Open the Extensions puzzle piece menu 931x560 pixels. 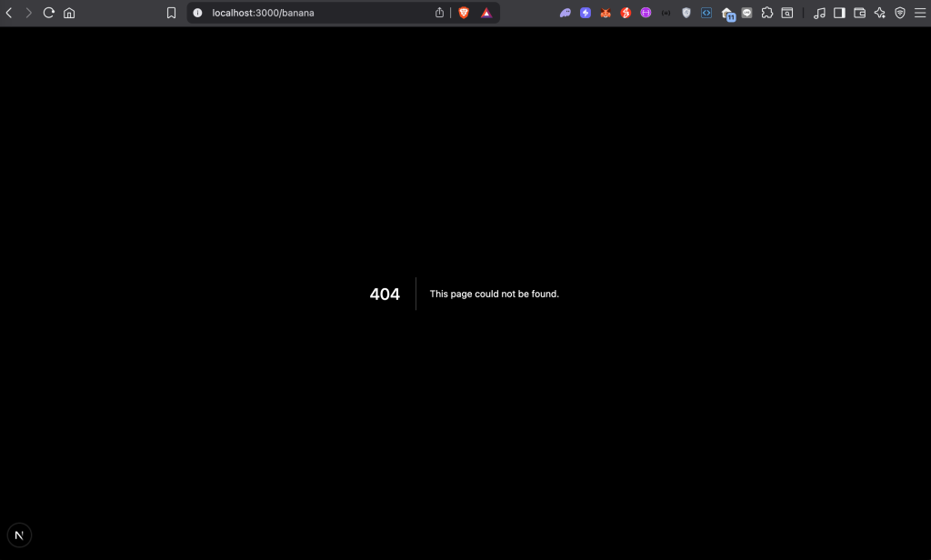pyautogui.click(x=767, y=13)
